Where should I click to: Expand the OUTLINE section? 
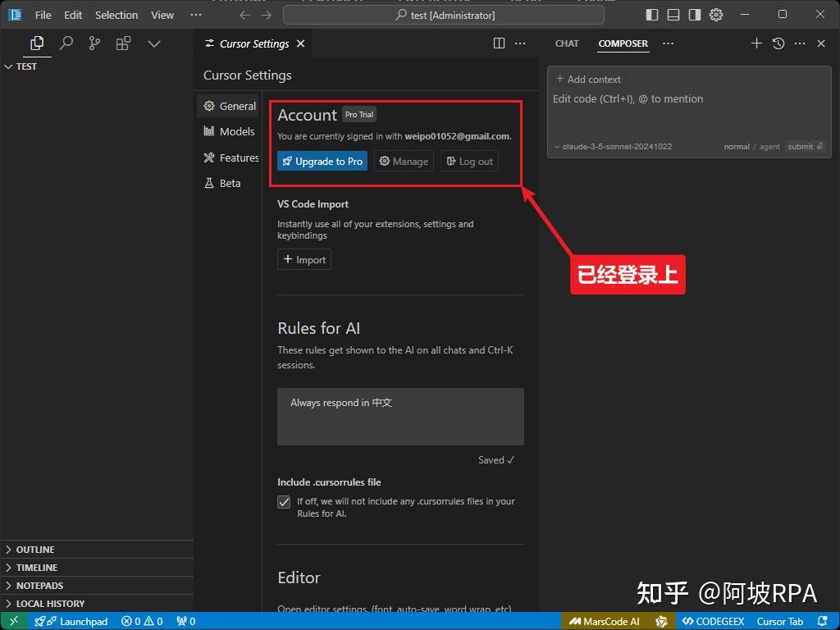(35, 550)
